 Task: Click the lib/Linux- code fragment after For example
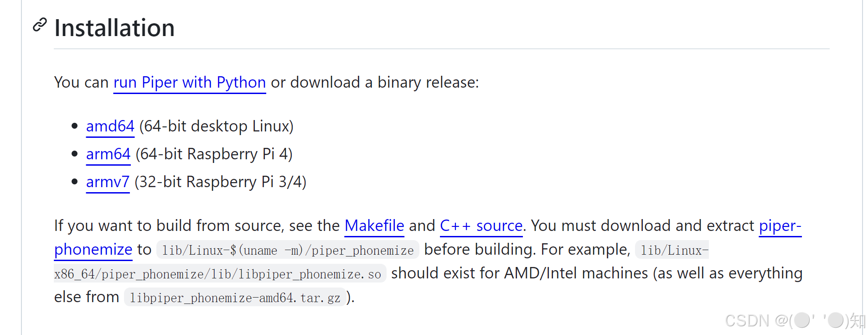672,250
